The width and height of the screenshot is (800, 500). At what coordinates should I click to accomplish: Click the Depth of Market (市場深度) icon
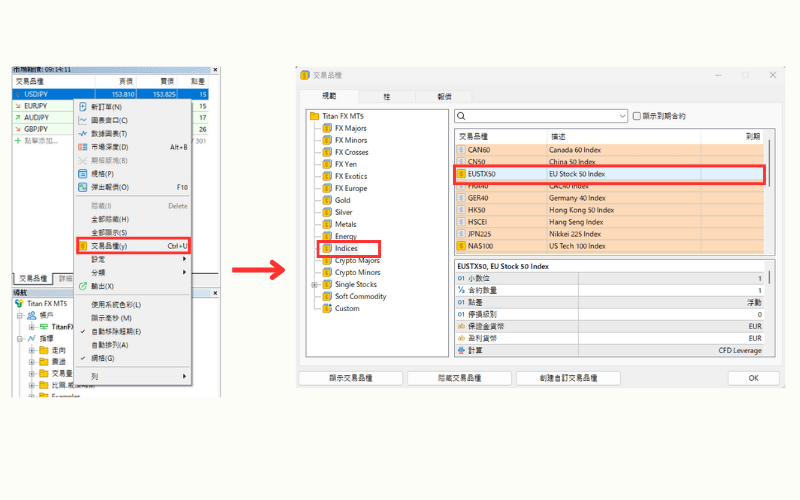pos(83,147)
